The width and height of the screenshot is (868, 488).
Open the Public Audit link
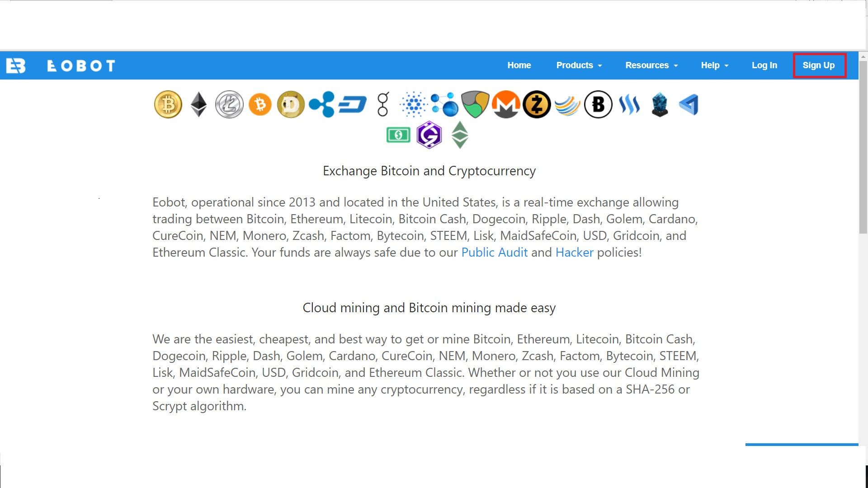[494, 252]
